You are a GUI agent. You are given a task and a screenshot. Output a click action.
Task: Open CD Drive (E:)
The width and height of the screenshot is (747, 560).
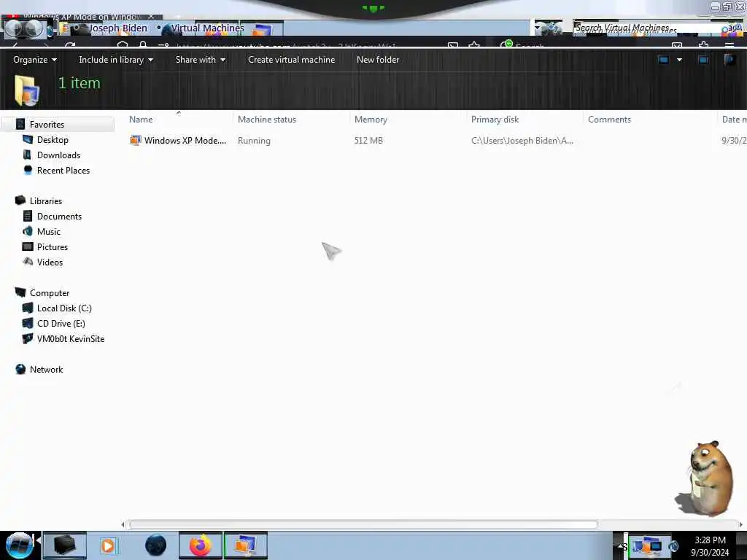(61, 323)
